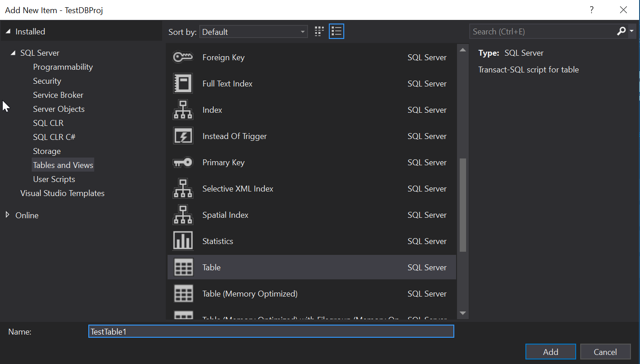Click the Name text field
The height and width of the screenshot is (364, 640).
[x=271, y=331]
